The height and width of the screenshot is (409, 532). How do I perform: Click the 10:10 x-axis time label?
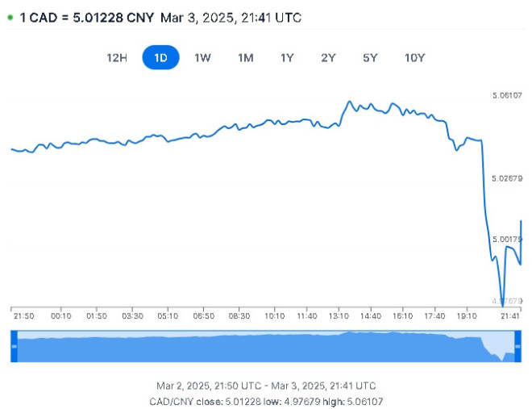(x=275, y=316)
